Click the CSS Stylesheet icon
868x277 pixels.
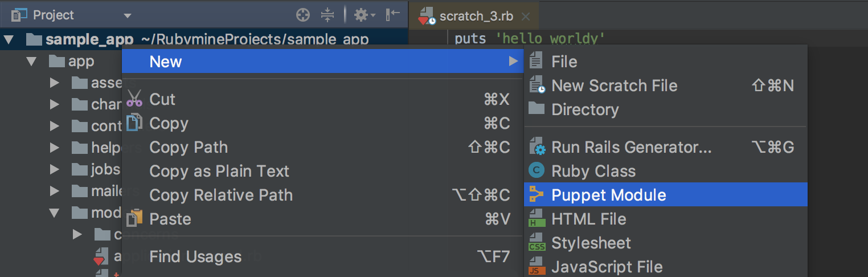[x=537, y=243]
